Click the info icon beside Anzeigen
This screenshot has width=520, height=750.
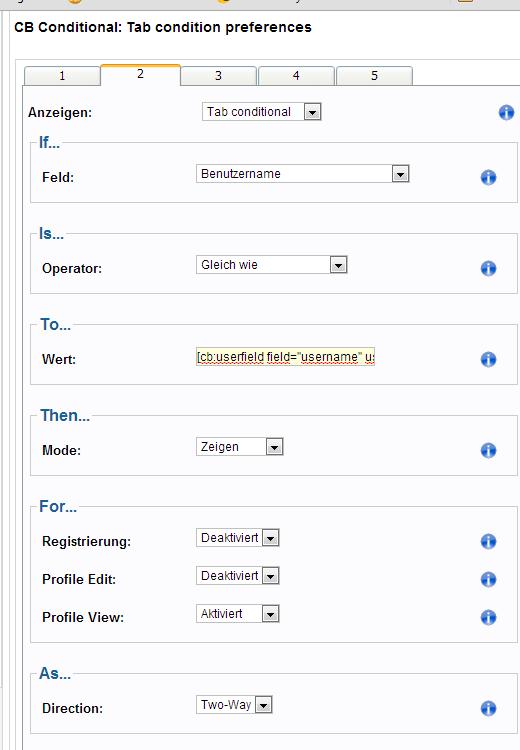(x=506, y=113)
